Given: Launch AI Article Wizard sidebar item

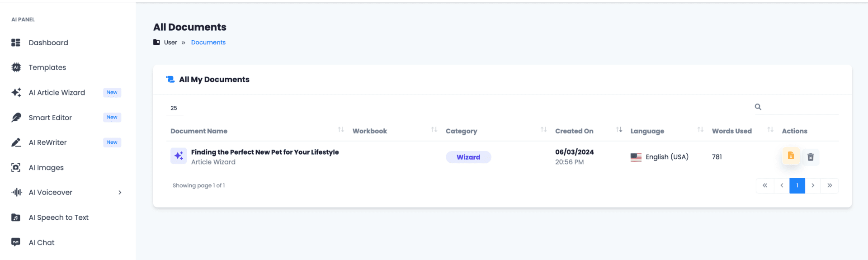Looking at the screenshot, I should [x=57, y=93].
